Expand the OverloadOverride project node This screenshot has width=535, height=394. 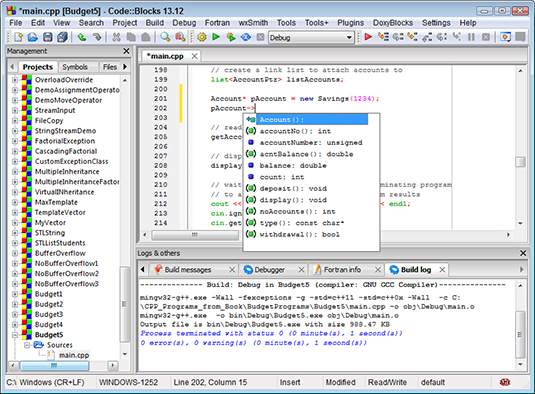[x=15, y=80]
